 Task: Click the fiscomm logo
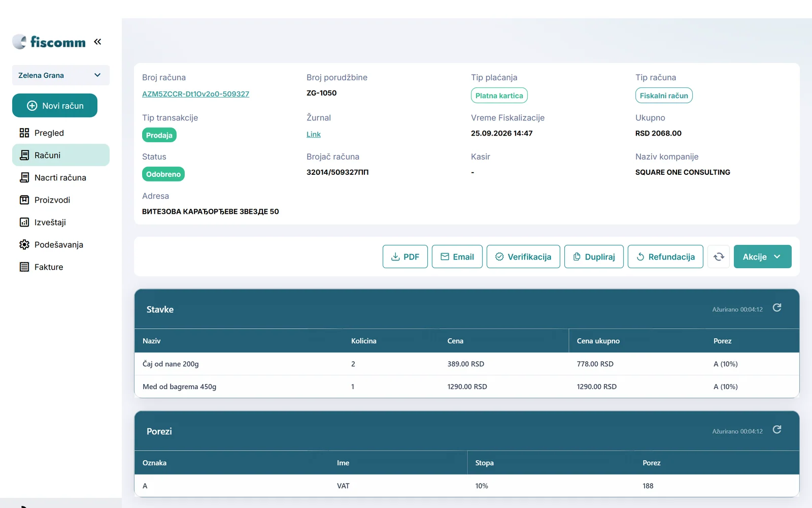49,42
